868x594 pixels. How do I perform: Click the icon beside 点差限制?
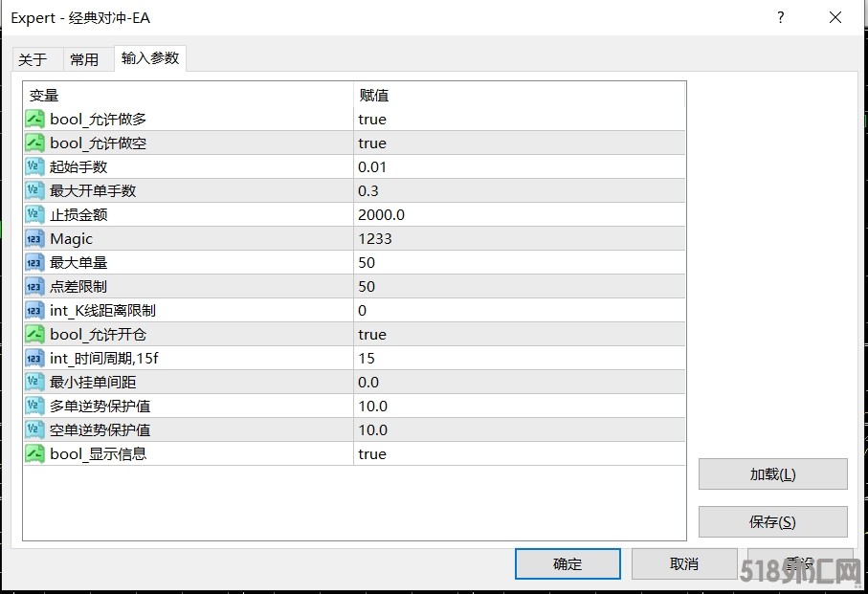(x=34, y=286)
